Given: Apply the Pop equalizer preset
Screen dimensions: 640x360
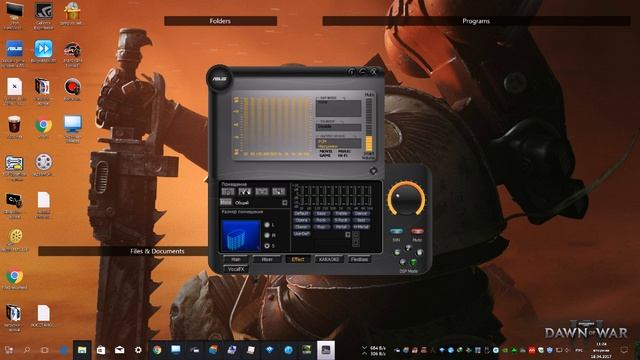Looking at the screenshot, I should [x=321, y=227].
